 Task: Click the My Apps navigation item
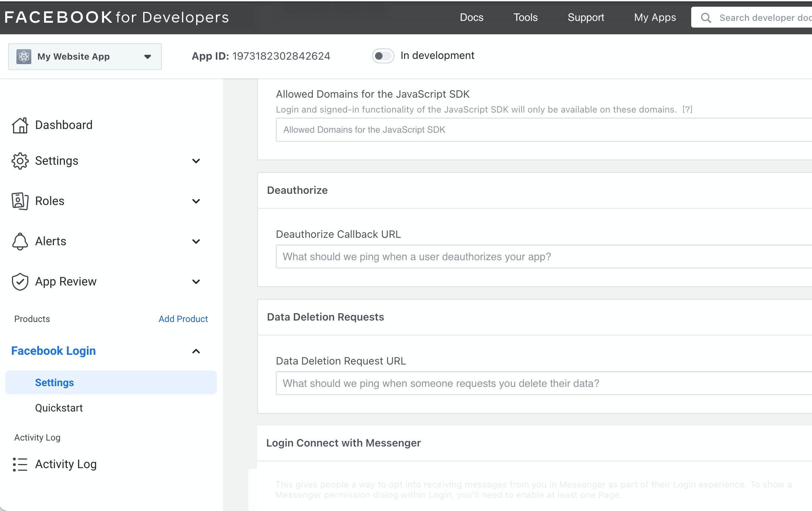[x=655, y=17]
